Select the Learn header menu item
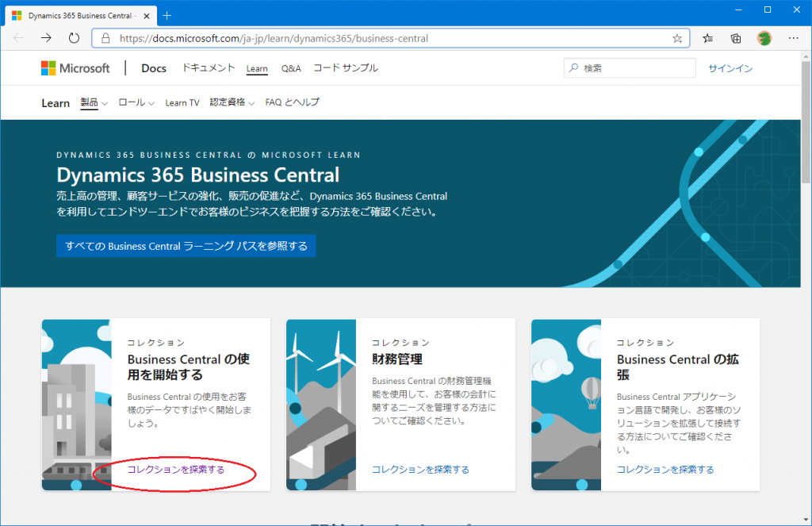Screen dimensions: 812x526 (257, 68)
